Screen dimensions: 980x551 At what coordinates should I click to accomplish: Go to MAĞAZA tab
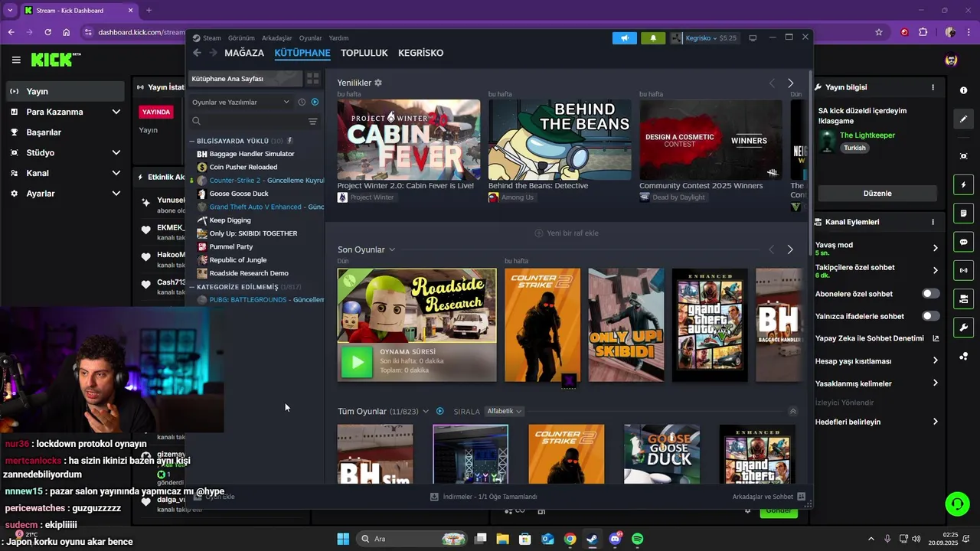(x=244, y=53)
